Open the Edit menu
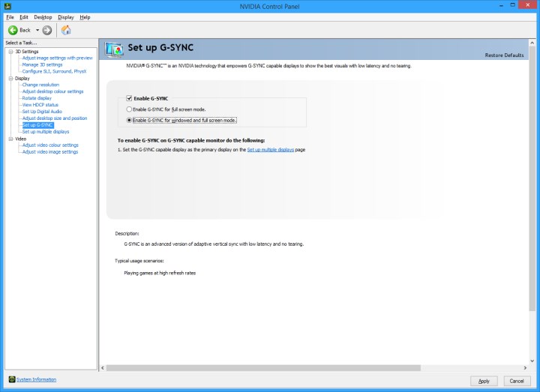 [24, 17]
